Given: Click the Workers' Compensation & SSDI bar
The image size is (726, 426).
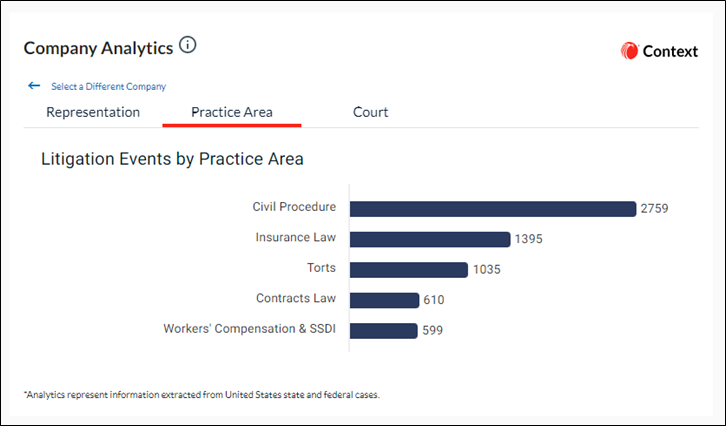Looking at the screenshot, I should pos(383,331).
